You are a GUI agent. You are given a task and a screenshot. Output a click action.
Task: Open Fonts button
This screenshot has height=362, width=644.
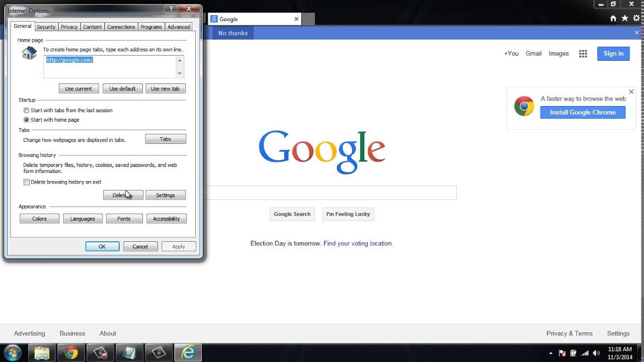[x=124, y=219]
